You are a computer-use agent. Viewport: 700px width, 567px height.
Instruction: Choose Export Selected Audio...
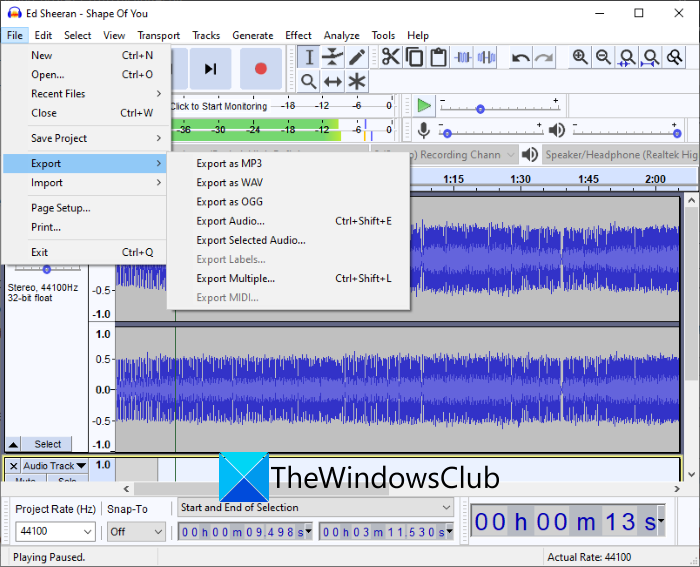tap(288, 240)
